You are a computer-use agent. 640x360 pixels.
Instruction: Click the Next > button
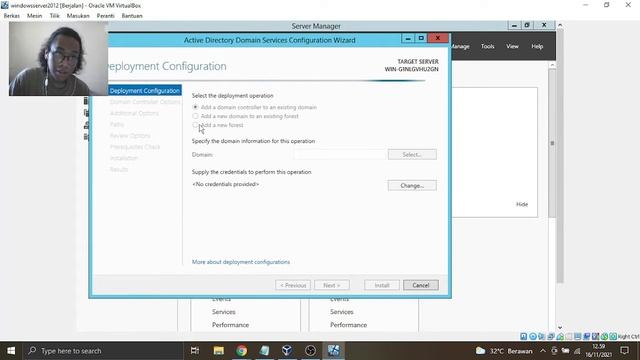point(331,285)
